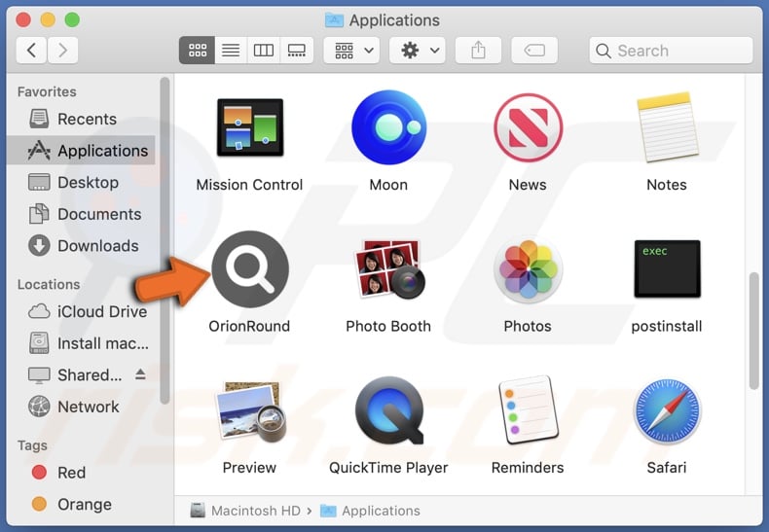The image size is (769, 532).
Task: Open Applications in the sidebar
Action: (x=82, y=151)
